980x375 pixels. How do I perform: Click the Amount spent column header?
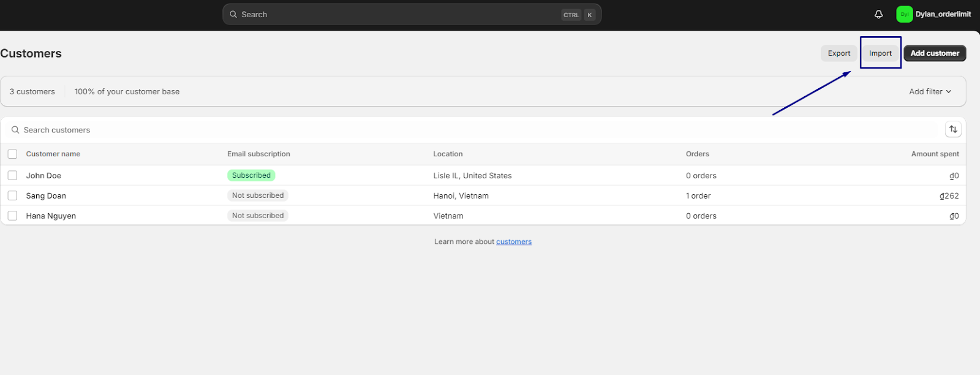pyautogui.click(x=935, y=154)
